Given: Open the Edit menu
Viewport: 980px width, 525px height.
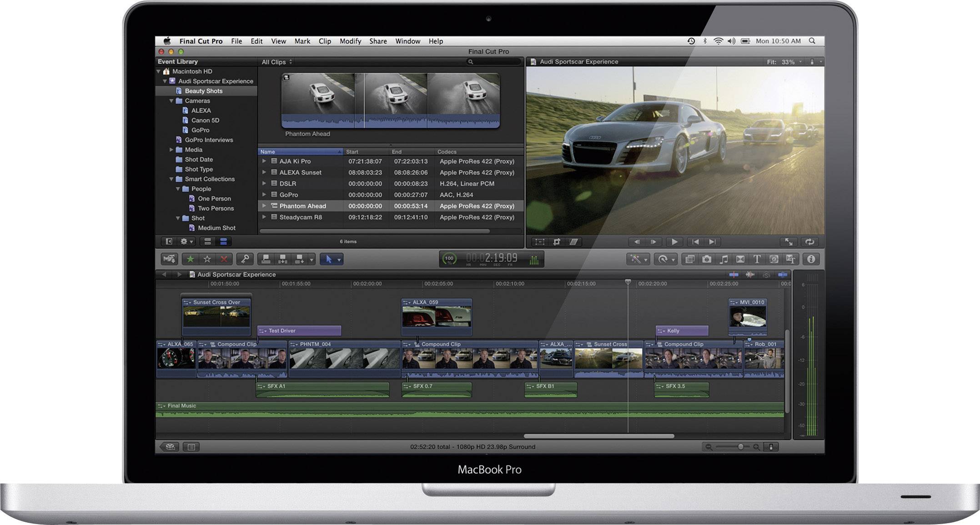Looking at the screenshot, I should tap(256, 41).
